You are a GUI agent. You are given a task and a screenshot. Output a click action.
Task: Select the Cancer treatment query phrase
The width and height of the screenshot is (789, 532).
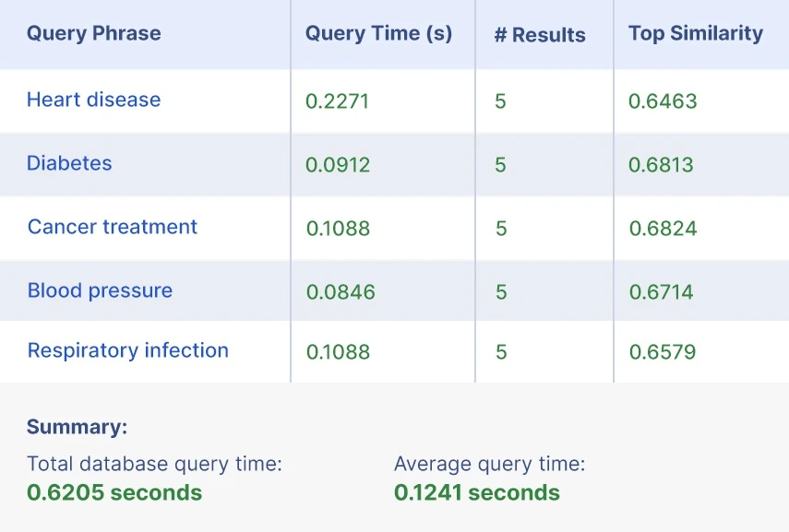click(x=113, y=227)
